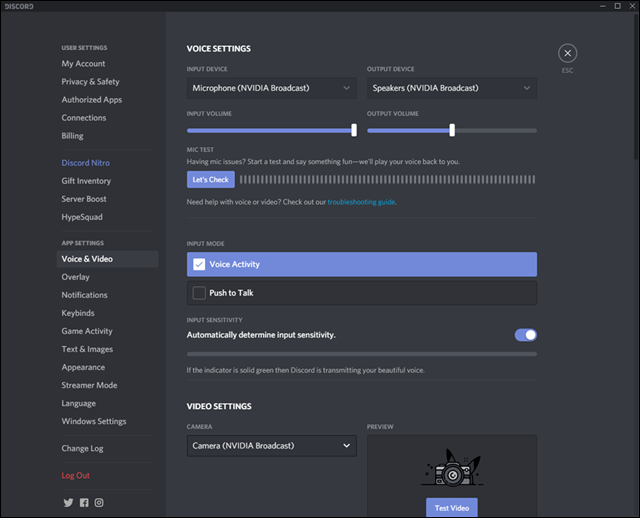Click the Test Video button
This screenshot has width=640, height=518.
click(452, 507)
